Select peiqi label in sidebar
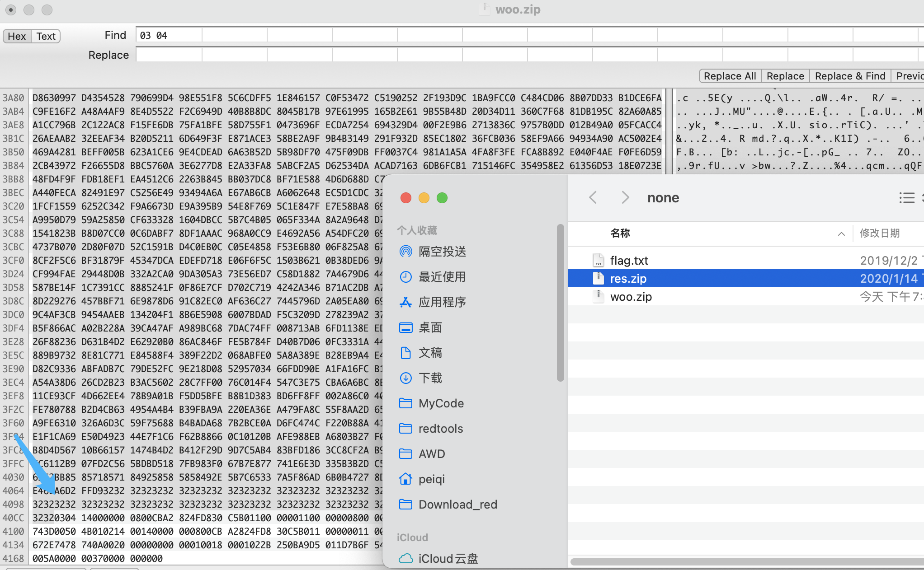The width and height of the screenshot is (924, 570). (432, 479)
